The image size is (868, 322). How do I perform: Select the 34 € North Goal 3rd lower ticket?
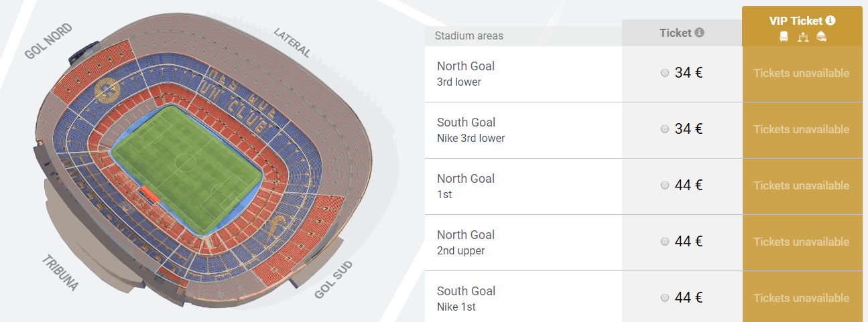pos(665,73)
